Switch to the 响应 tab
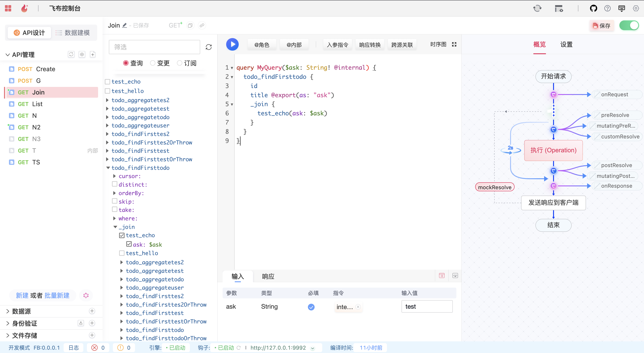This screenshot has width=644, height=353. tap(268, 276)
